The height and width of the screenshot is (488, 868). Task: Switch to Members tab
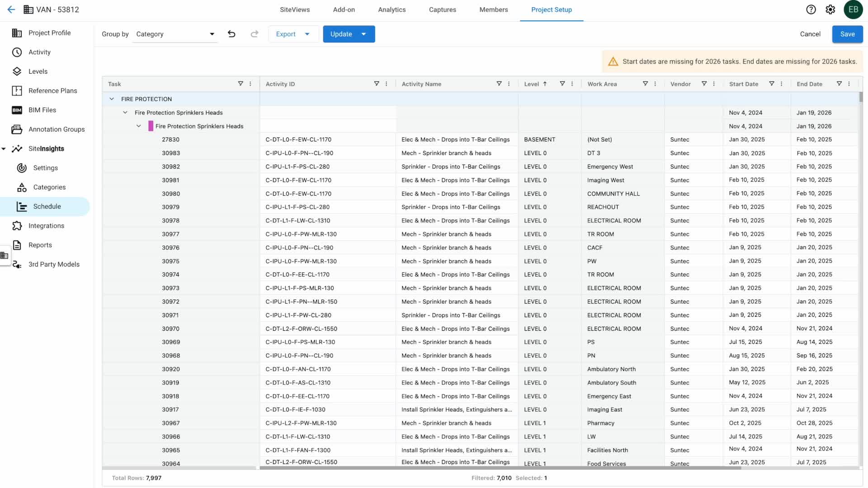(494, 9)
